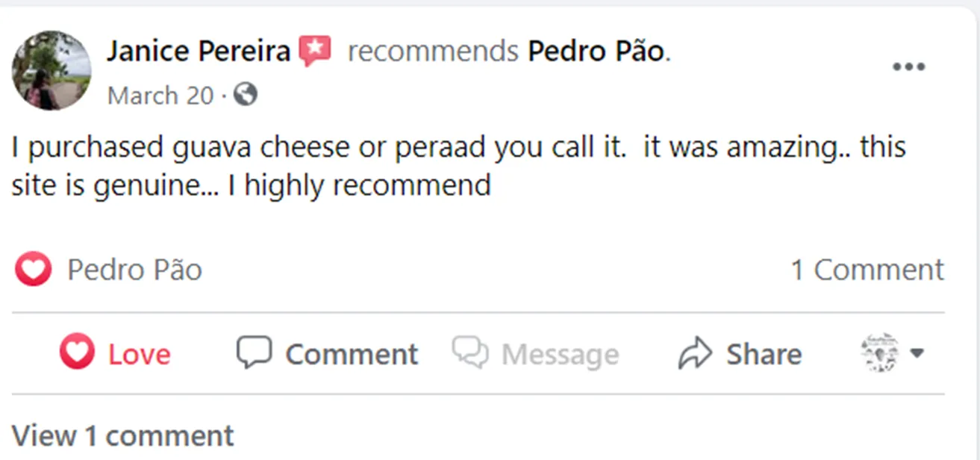Click the Love heart icon
The height and width of the screenshot is (460, 980).
(77, 353)
